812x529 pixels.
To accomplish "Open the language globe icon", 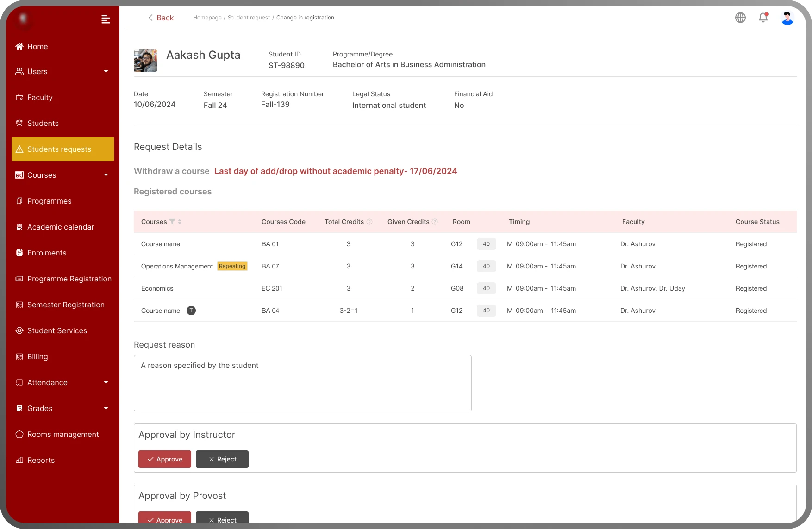I will (x=740, y=18).
